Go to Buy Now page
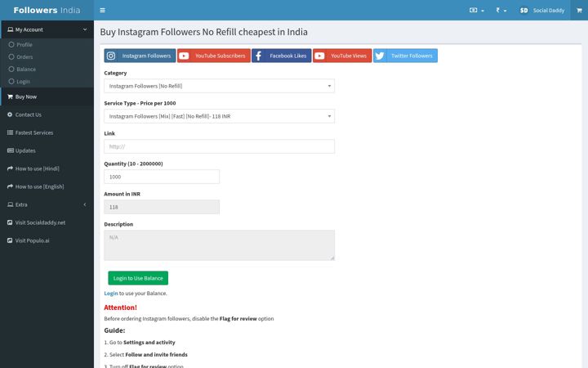This screenshot has width=588, height=368. [x=47, y=96]
